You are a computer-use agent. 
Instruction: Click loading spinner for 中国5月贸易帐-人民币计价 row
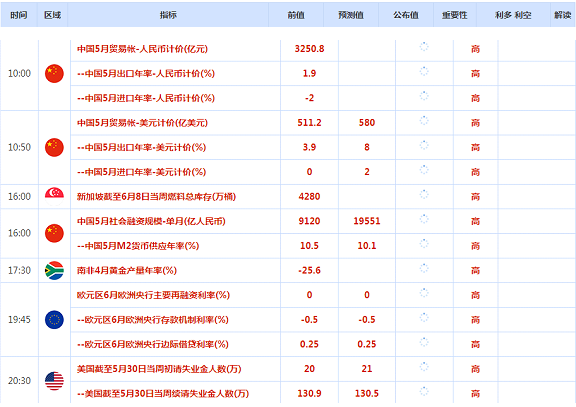coord(424,47)
